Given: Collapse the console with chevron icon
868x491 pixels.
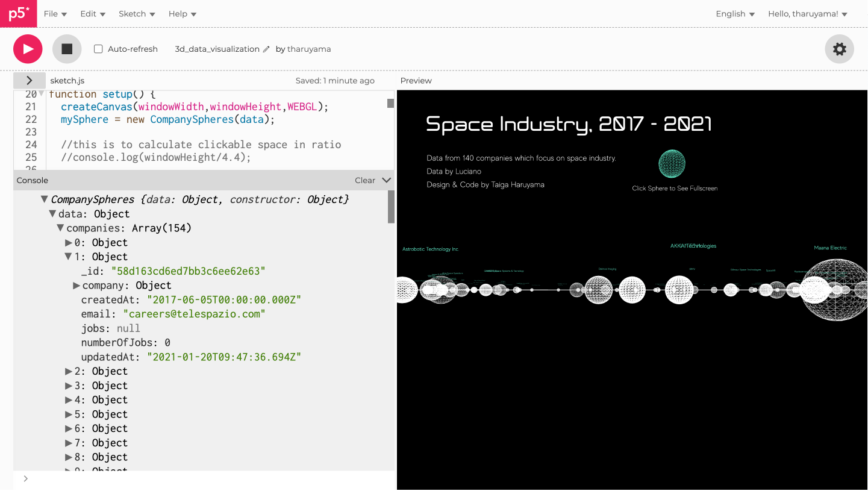Looking at the screenshot, I should (x=387, y=180).
